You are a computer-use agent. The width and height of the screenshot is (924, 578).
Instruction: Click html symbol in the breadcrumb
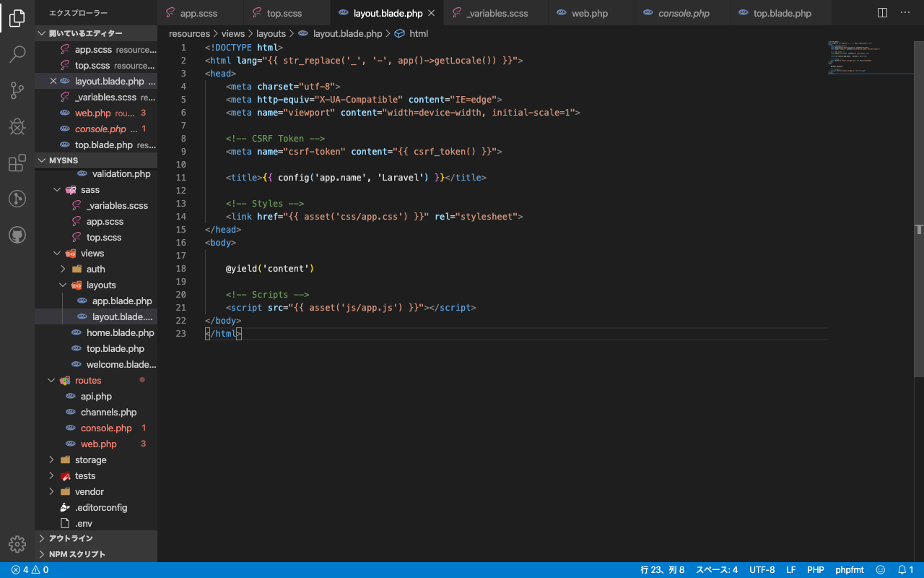click(411, 34)
